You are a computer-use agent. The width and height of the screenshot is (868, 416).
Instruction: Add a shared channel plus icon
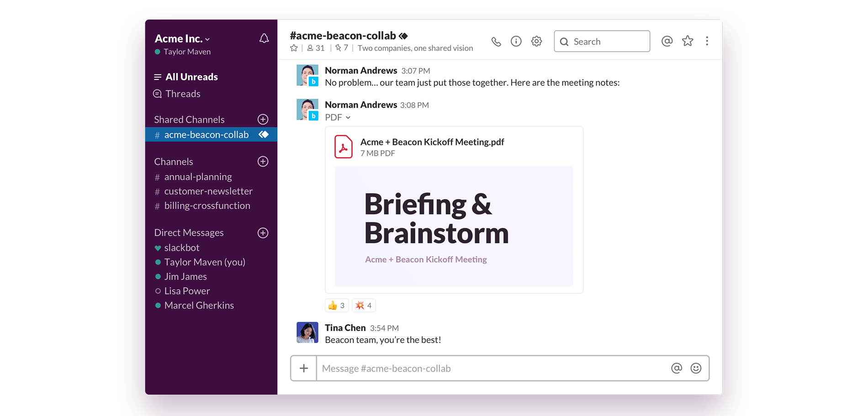pos(263,119)
